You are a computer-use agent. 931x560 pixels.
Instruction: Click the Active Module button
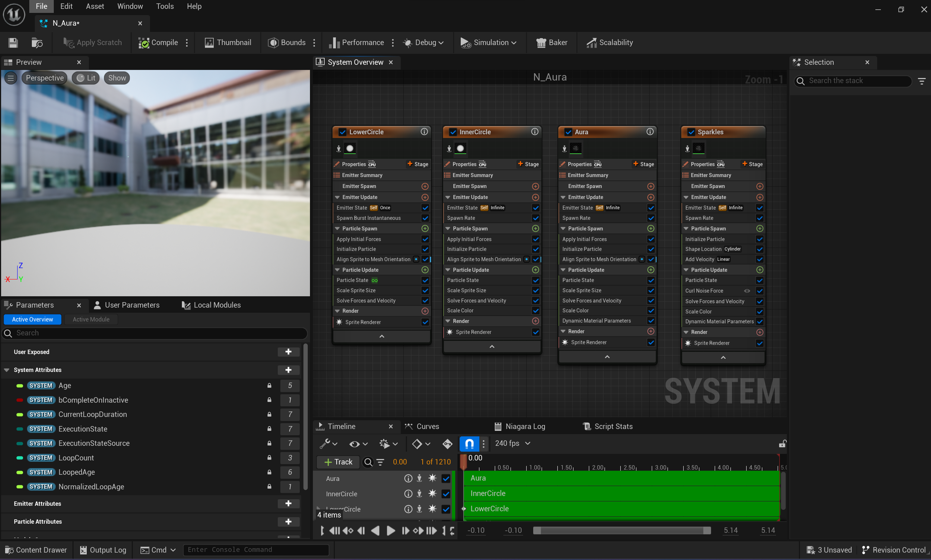click(x=91, y=319)
